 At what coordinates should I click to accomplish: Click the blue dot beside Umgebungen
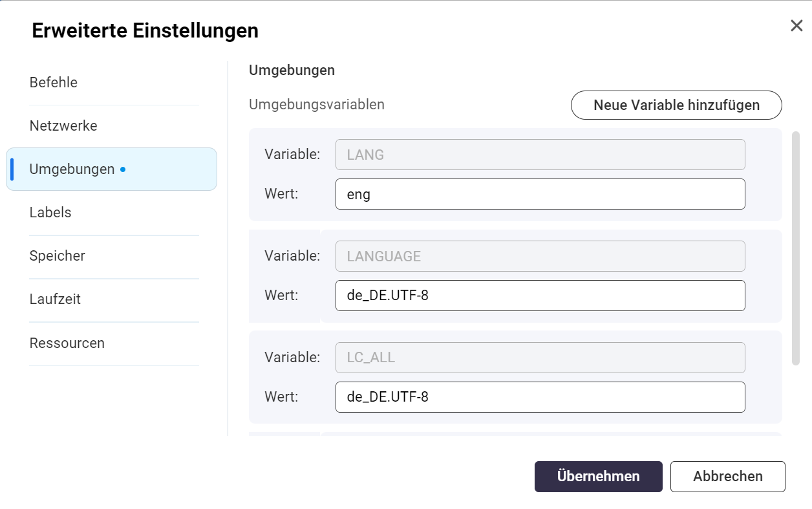[x=123, y=170]
